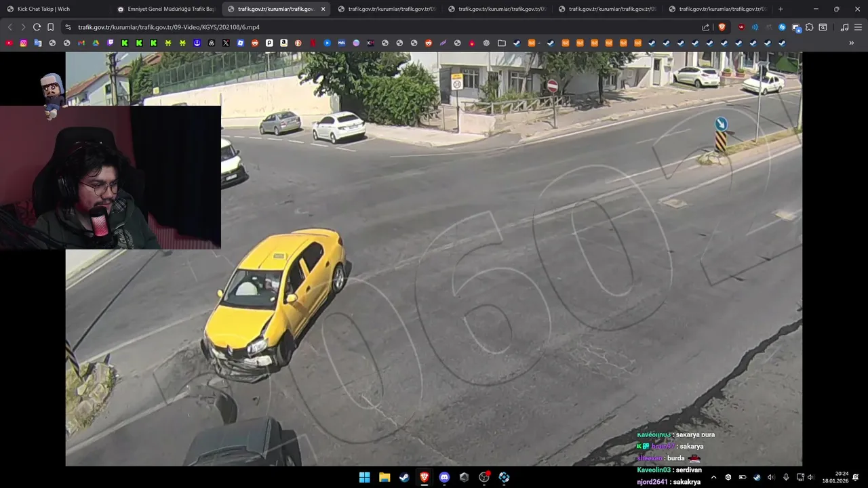Open Brave Shields icon
The height and width of the screenshot is (488, 868).
[722, 27]
